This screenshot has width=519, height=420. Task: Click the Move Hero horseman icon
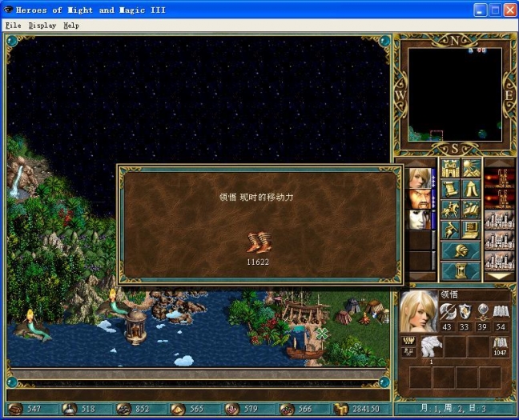tap(450, 210)
